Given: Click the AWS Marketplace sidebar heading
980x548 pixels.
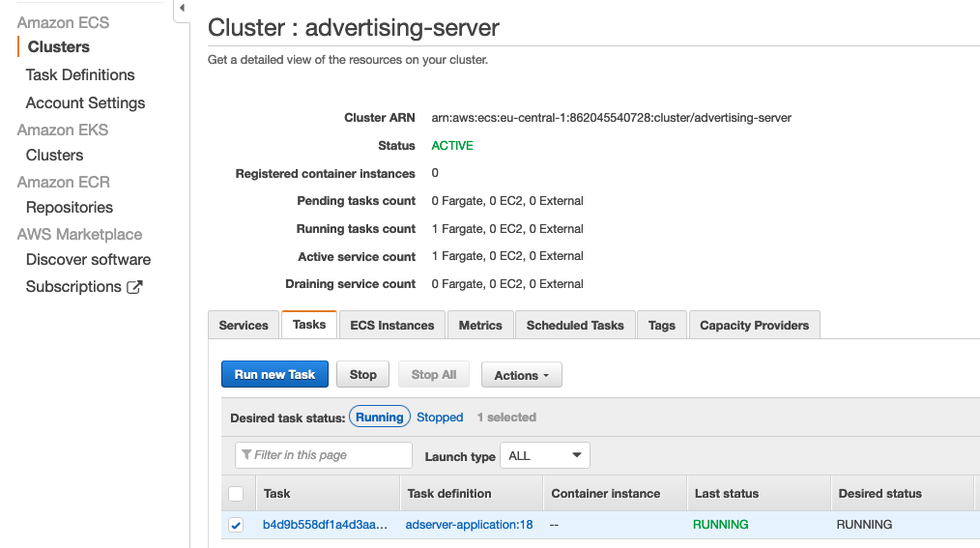Looking at the screenshot, I should tap(79, 234).
